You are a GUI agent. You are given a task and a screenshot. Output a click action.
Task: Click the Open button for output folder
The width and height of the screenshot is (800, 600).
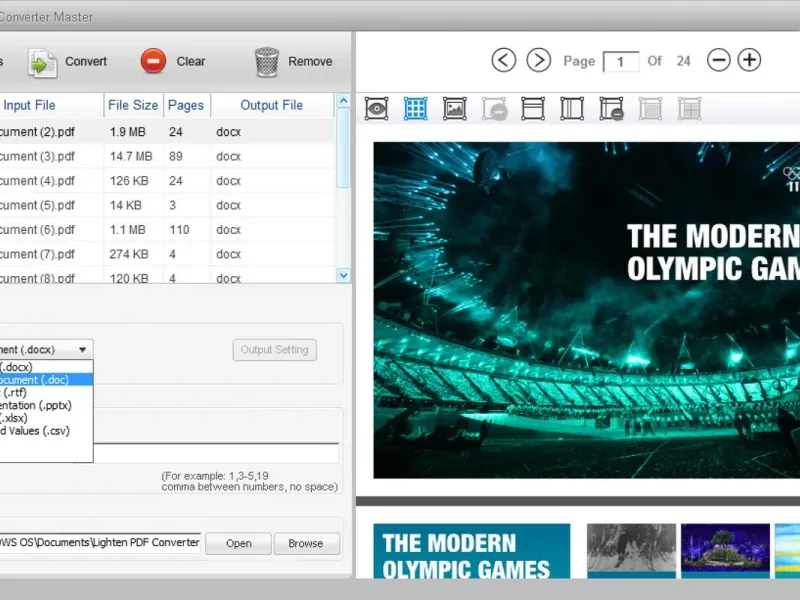click(238, 543)
